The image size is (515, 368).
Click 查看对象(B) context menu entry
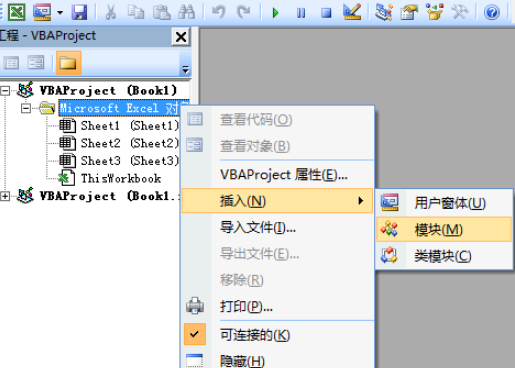277,146
